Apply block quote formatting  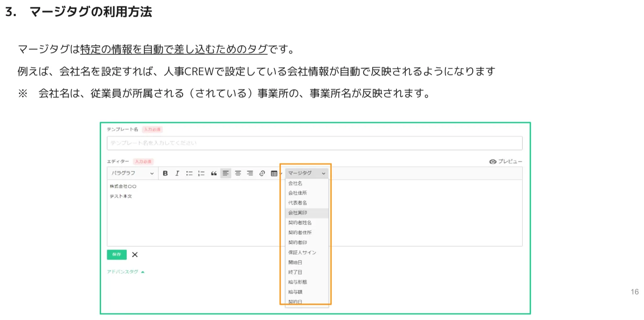(x=214, y=173)
